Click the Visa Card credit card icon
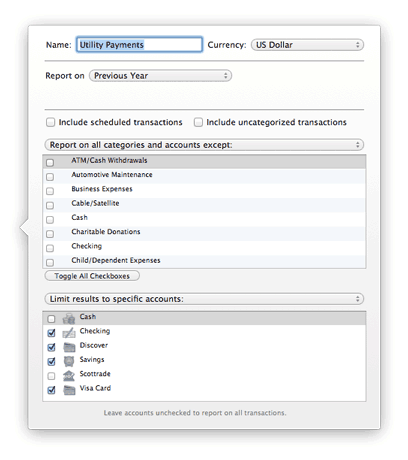Screen dimensions: 408x460 69,390
